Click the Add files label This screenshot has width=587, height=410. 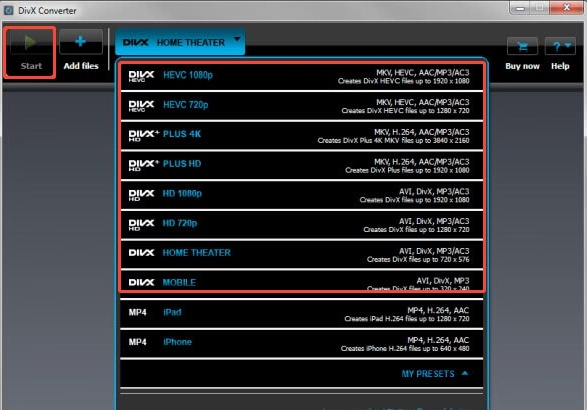coord(81,66)
